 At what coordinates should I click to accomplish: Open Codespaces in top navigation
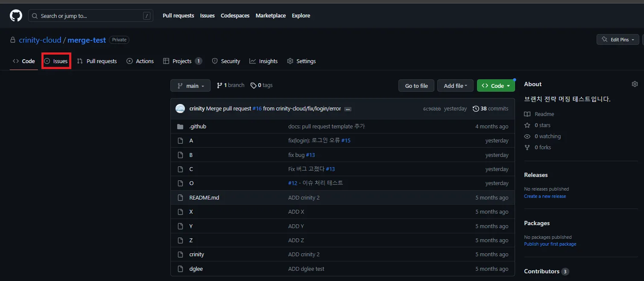pos(235,16)
